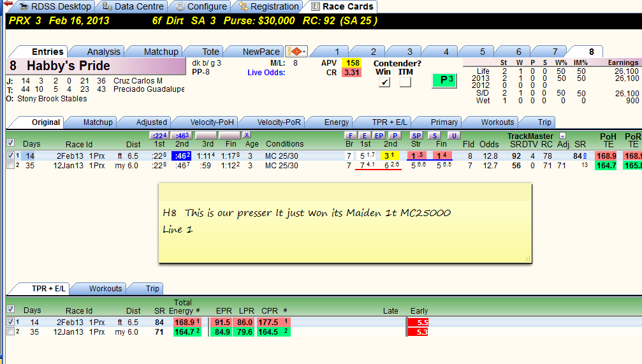Collapse TrackMaster columns with minus icon

point(562,136)
